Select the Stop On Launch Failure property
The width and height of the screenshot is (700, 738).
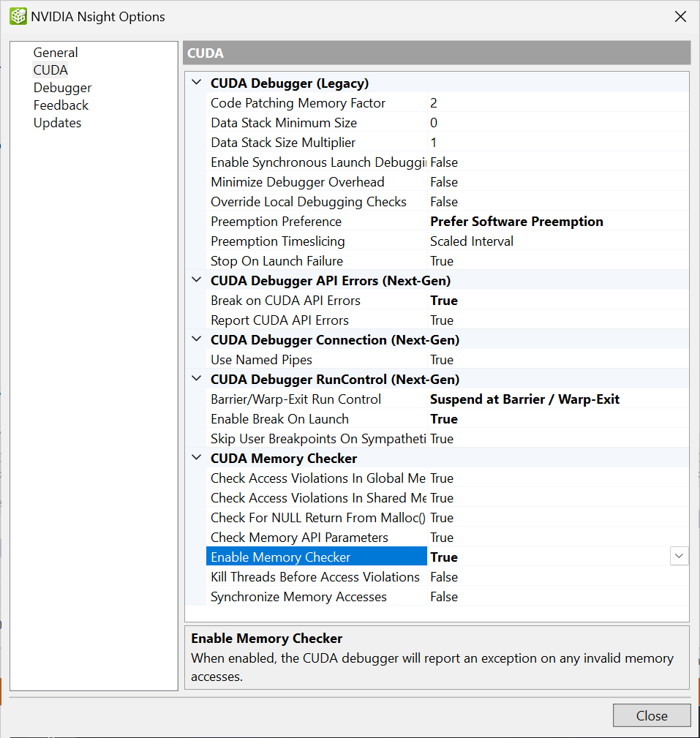click(316, 261)
